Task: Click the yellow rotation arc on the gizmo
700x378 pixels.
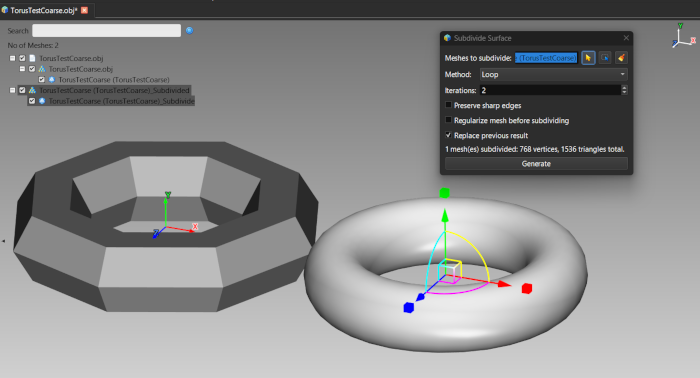Action: 477,251
